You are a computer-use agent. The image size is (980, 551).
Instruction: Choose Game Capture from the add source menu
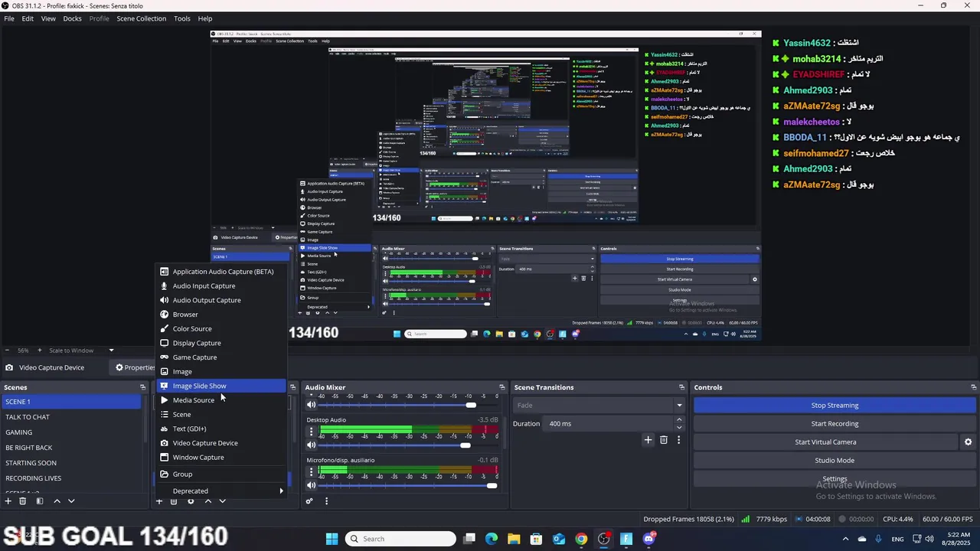coord(221,357)
